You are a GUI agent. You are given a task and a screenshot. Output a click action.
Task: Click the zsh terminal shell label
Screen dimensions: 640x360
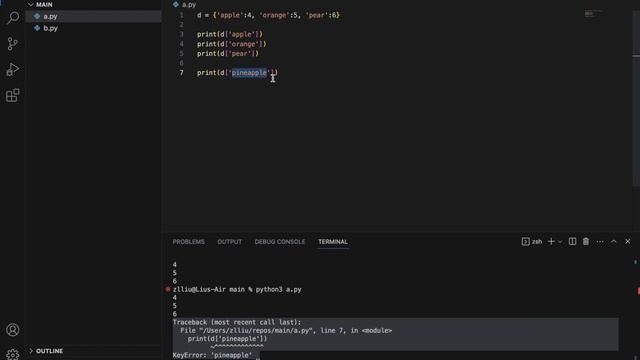click(532, 242)
